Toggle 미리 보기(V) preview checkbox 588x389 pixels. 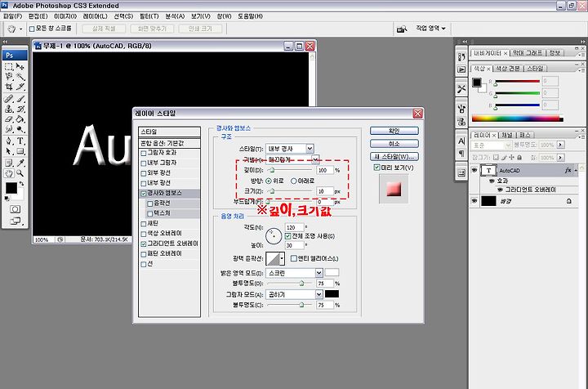pos(376,168)
